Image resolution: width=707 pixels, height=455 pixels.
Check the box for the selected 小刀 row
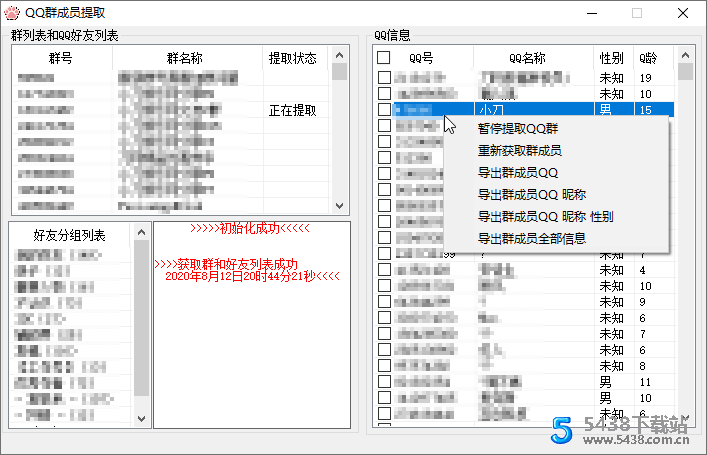pos(384,110)
